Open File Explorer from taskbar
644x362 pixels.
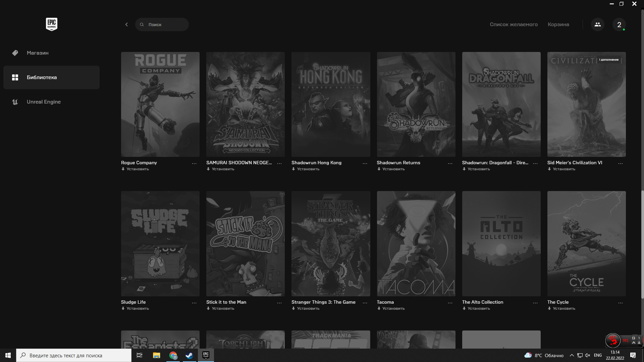(x=157, y=355)
